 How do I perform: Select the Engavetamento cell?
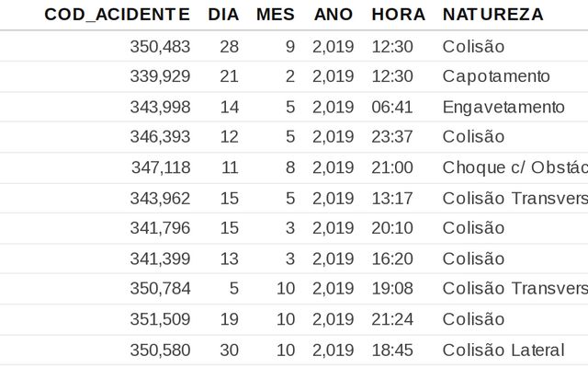click(503, 108)
